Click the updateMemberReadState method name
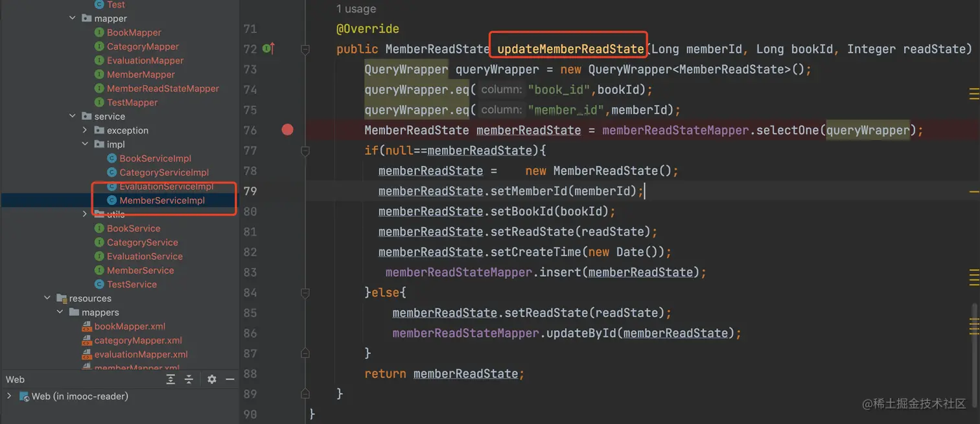Viewport: 980px width, 424px height. [x=570, y=49]
